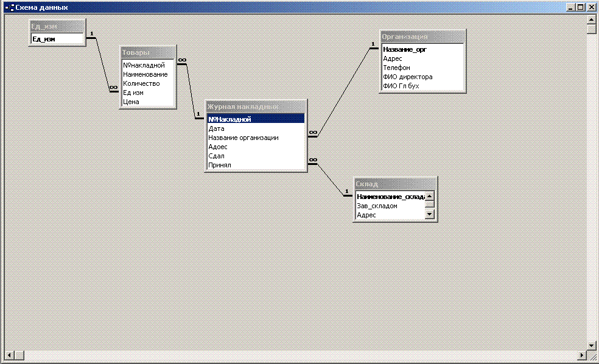Image resolution: width=599 pixels, height=364 pixels.
Task: Select Принял field in Журнал накладных
Action: pos(256,165)
